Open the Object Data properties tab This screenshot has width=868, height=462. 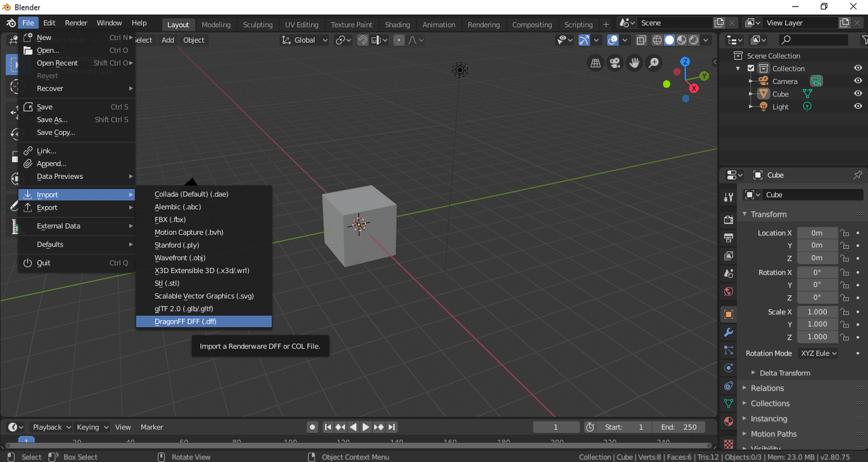coord(729,403)
